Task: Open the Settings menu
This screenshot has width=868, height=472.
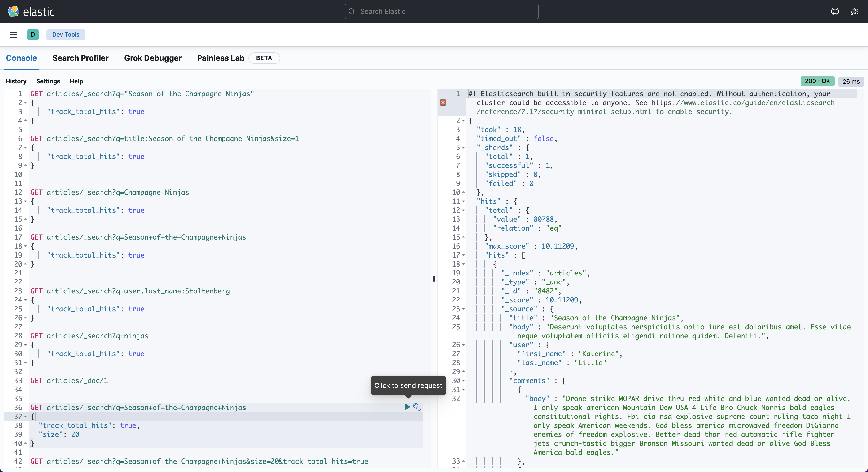Action: (x=48, y=81)
